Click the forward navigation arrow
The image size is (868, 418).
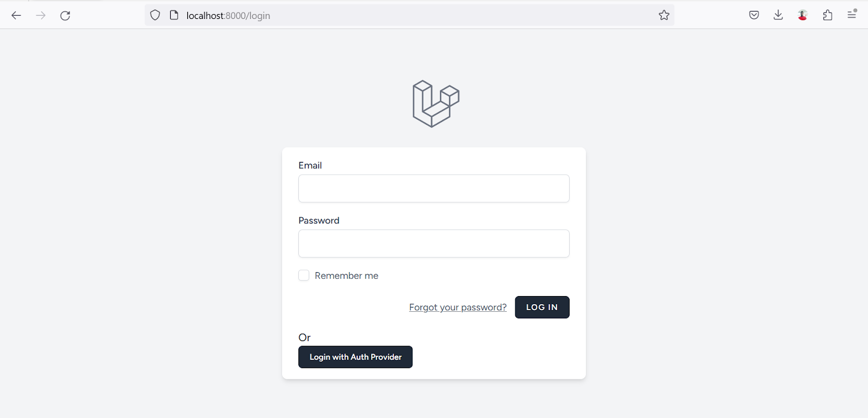coord(40,15)
